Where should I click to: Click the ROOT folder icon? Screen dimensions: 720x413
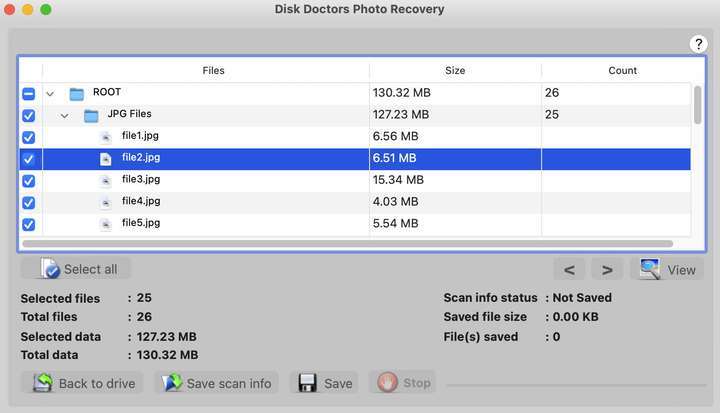click(76, 94)
